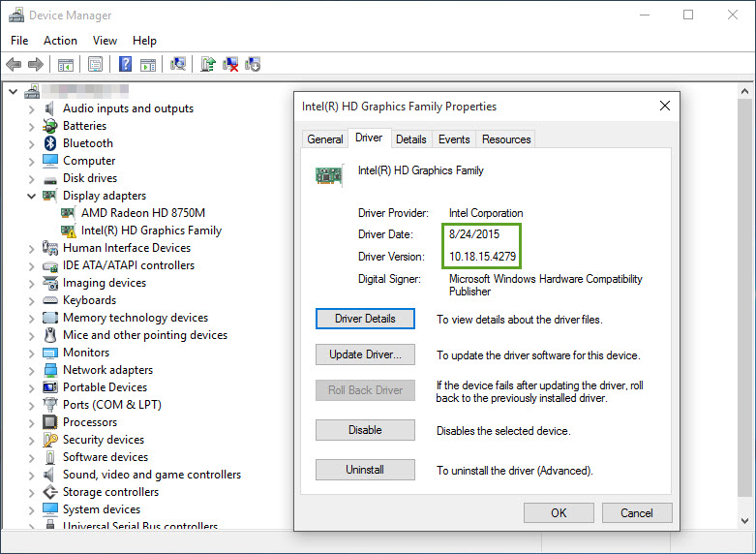Screen dimensions: 756x554
Task: Click the Human Interface Devices icon
Action: 50,248
